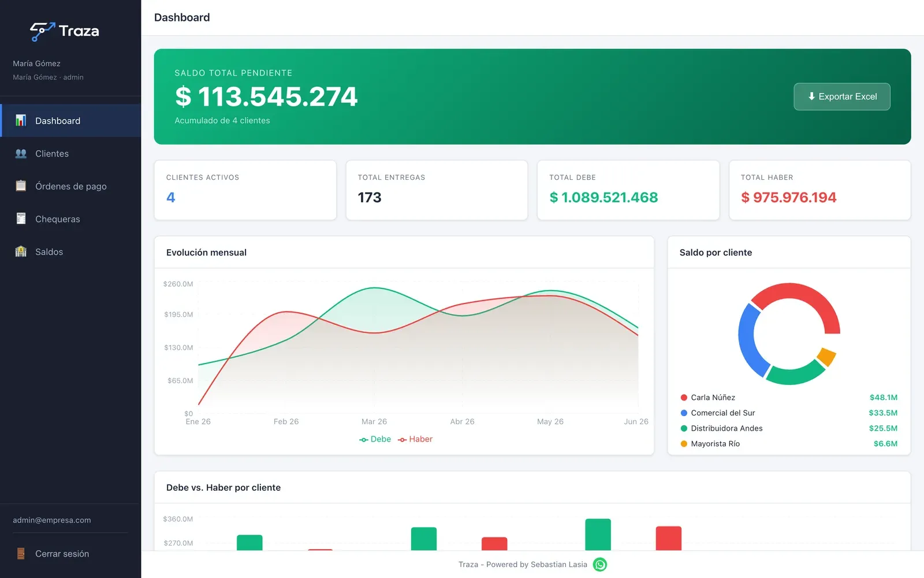The height and width of the screenshot is (578, 924).
Task: Click the Clientes Activos card
Action: point(245,190)
